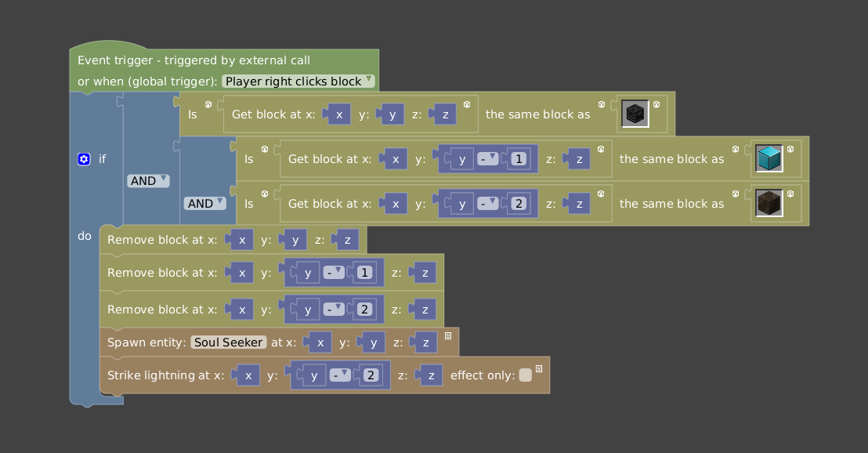Open the second AND operator dropdown
The image size is (868, 453).
point(205,202)
